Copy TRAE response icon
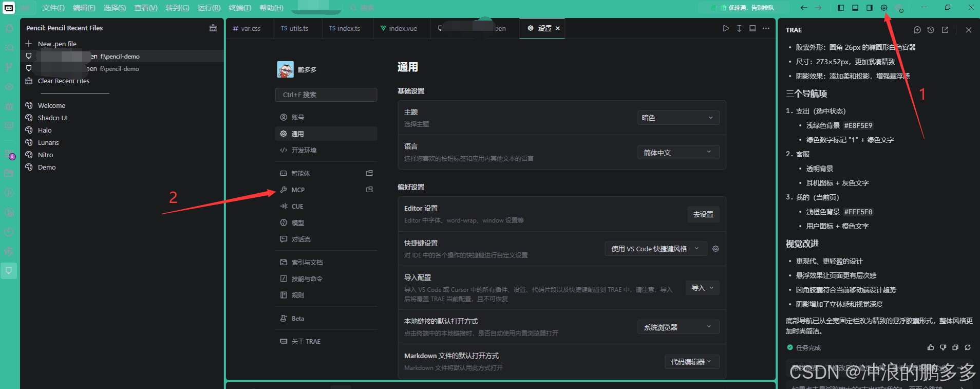Screen dimensions: 980x389 coord(955,347)
